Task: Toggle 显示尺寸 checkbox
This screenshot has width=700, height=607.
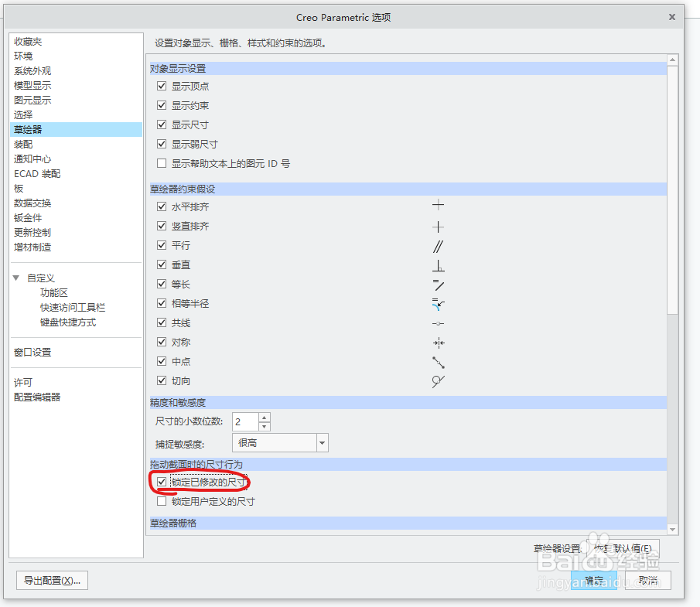Action: click(x=162, y=124)
